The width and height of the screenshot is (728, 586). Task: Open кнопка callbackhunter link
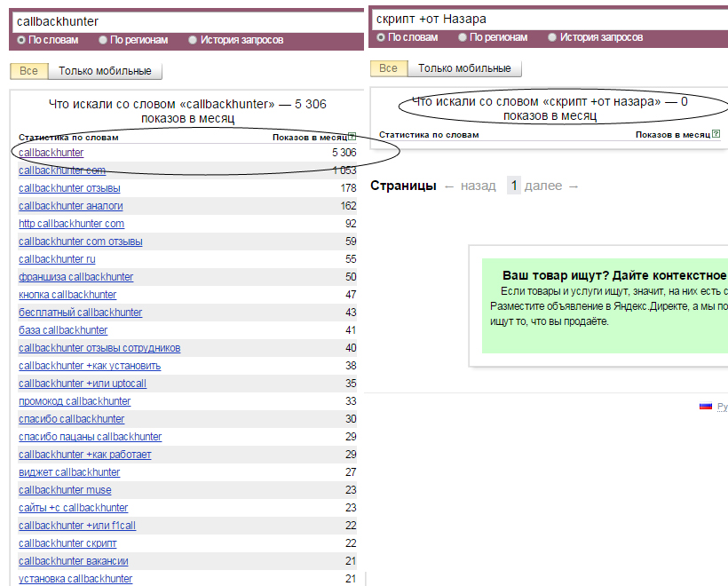pyautogui.click(x=67, y=295)
